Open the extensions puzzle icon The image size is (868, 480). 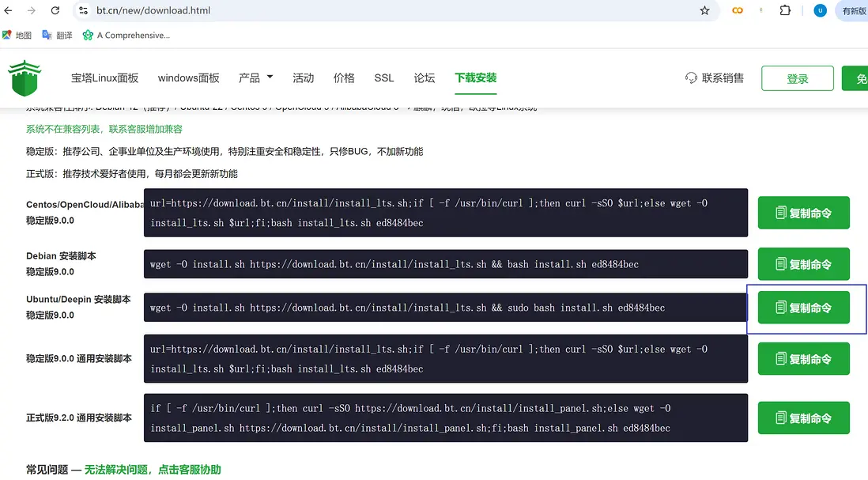785,10
